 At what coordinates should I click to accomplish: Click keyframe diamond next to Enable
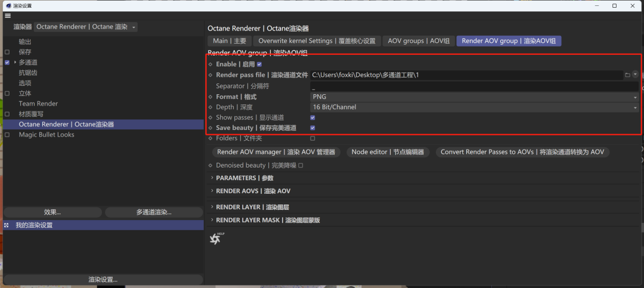(210, 64)
